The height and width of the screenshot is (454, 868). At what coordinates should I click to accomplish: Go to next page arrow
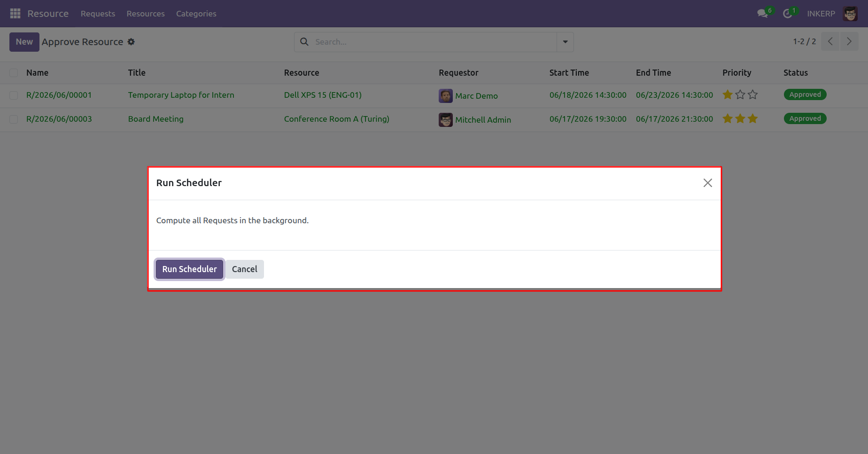849,41
